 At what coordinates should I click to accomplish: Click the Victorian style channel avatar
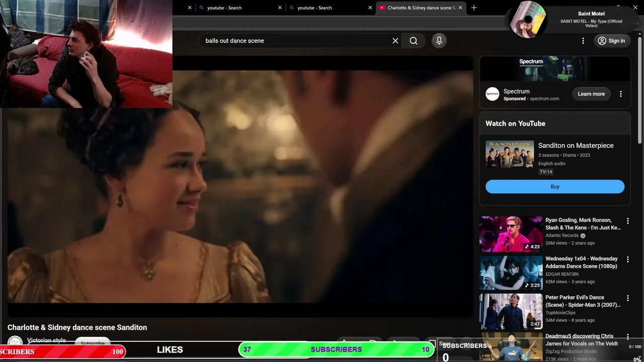15,342
